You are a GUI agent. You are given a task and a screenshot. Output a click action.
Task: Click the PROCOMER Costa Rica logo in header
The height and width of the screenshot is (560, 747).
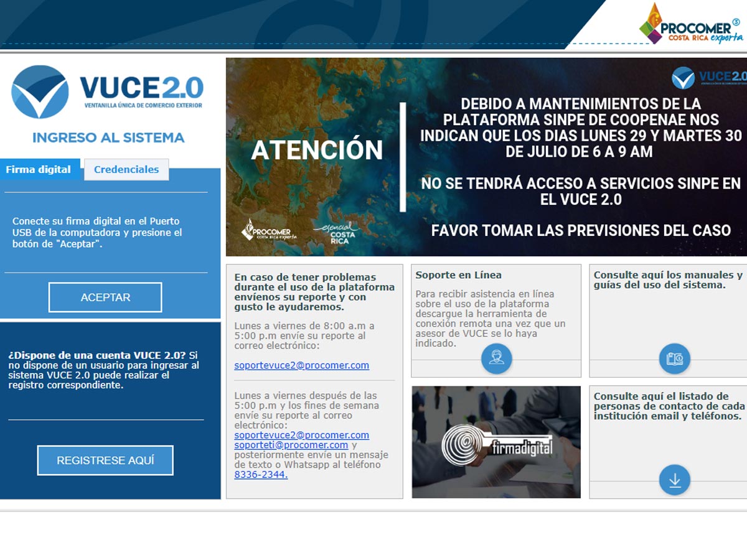click(690, 24)
